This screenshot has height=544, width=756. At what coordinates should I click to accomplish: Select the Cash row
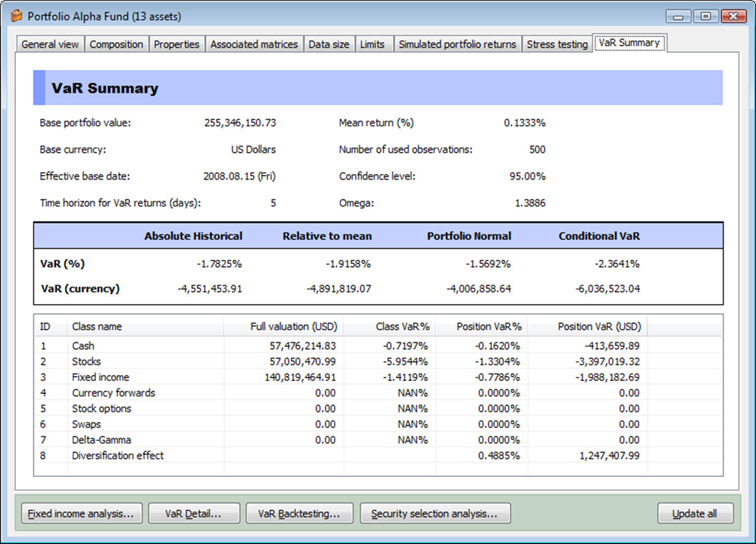point(379,346)
